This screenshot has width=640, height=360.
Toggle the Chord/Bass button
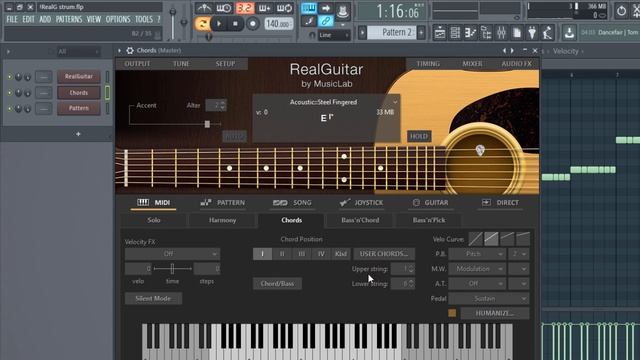pyautogui.click(x=277, y=283)
